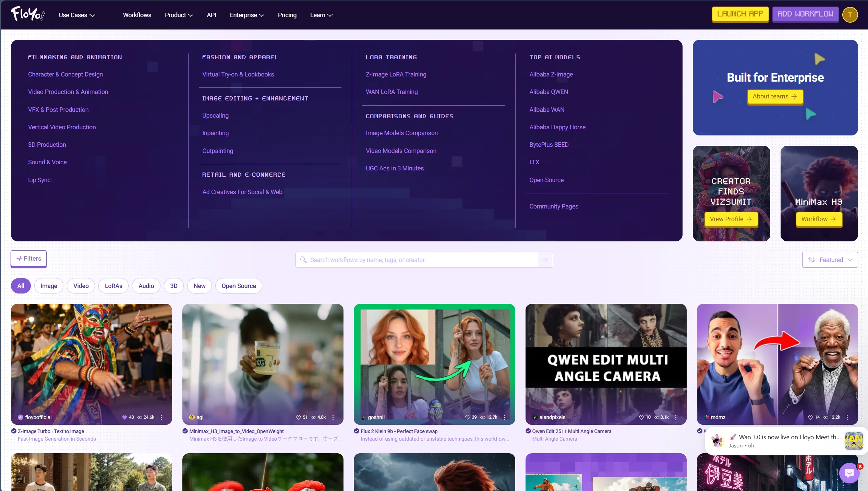Expand the Learn menu
Viewport: 868px width, 491px height.
321,15
